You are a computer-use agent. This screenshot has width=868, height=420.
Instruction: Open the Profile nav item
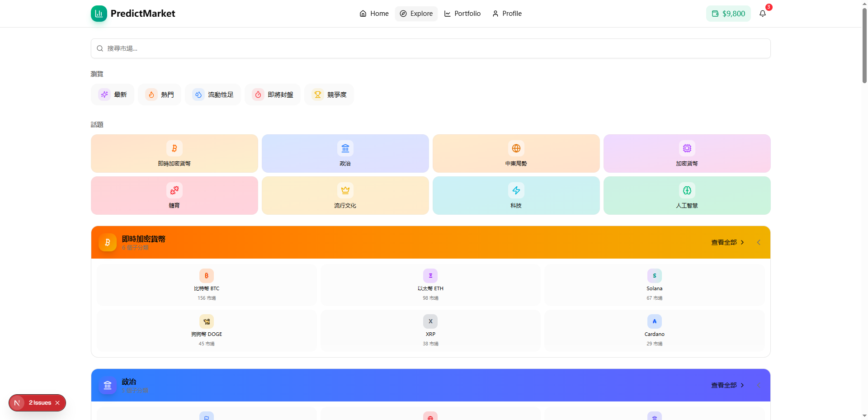(x=507, y=14)
